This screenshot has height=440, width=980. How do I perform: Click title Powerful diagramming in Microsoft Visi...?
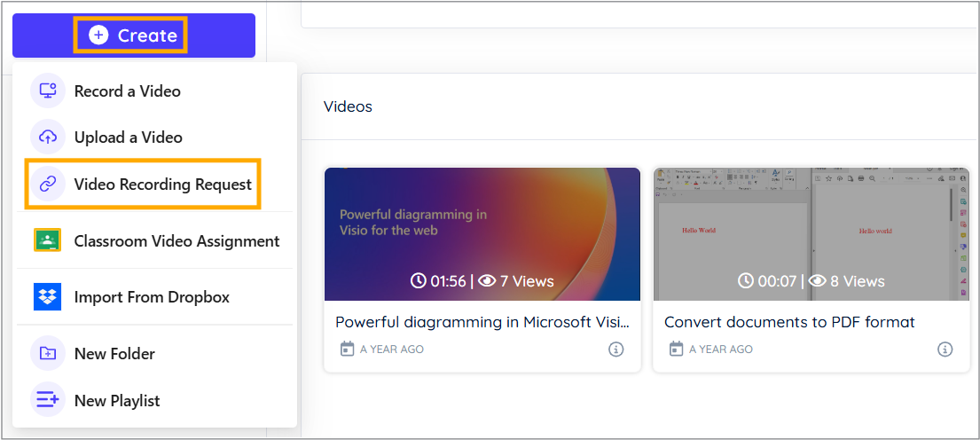point(482,322)
